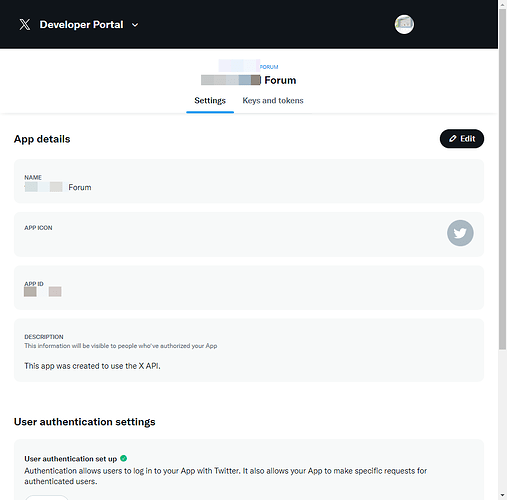Click the blurred APP ID value

click(43, 292)
